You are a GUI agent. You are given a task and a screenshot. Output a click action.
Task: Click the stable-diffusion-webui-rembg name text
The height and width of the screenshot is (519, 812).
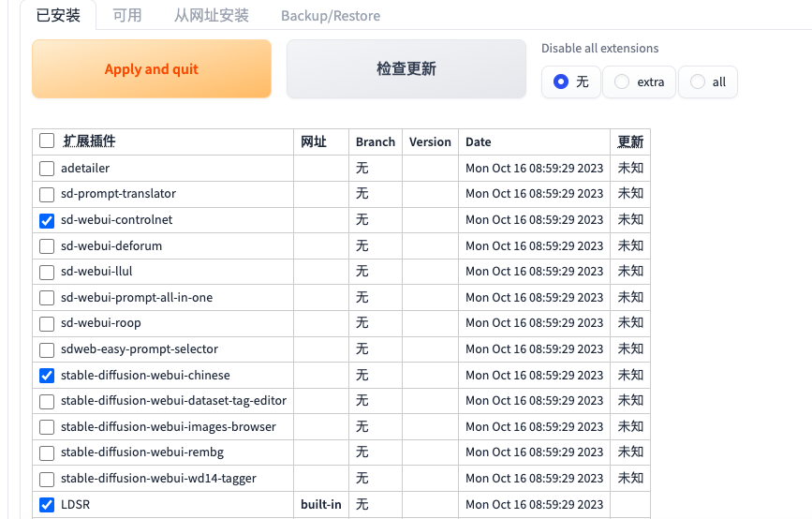pos(142,452)
